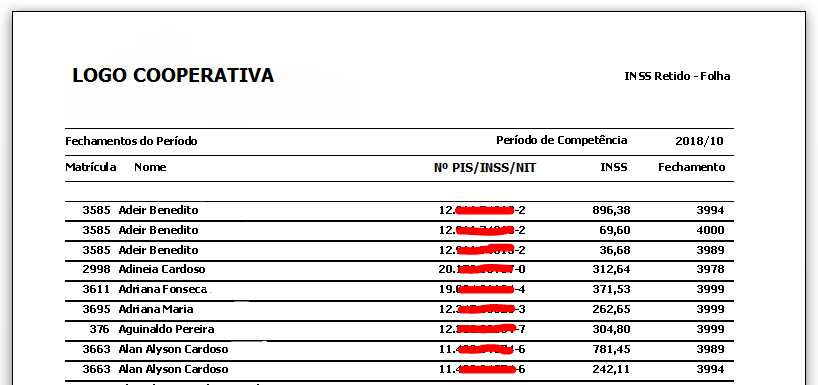This screenshot has width=818, height=385.
Task: Click the INSS value 896,38
Action: [611, 210]
